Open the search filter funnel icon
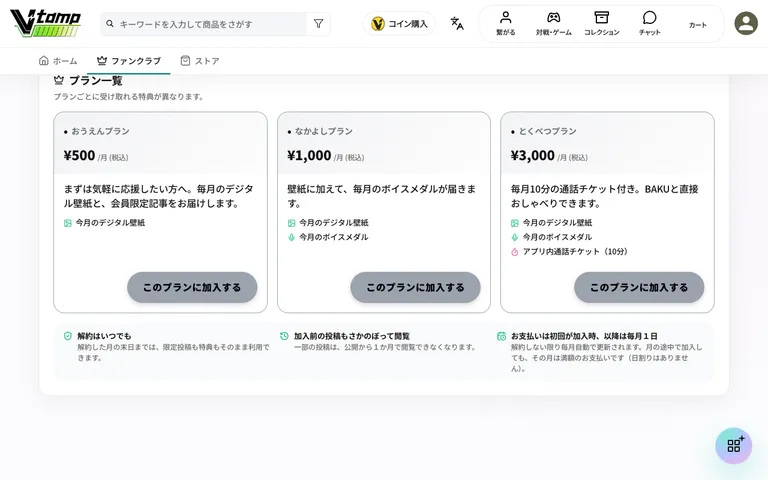 [318, 24]
